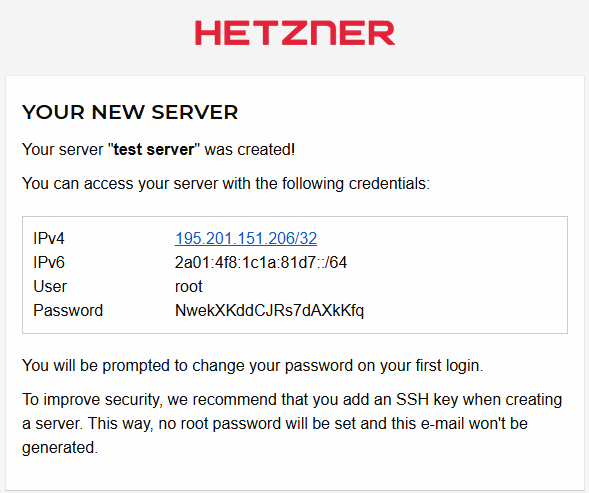This screenshot has height=493, width=589.
Task: Click the word credentials in the intro sentence
Action: (x=389, y=184)
